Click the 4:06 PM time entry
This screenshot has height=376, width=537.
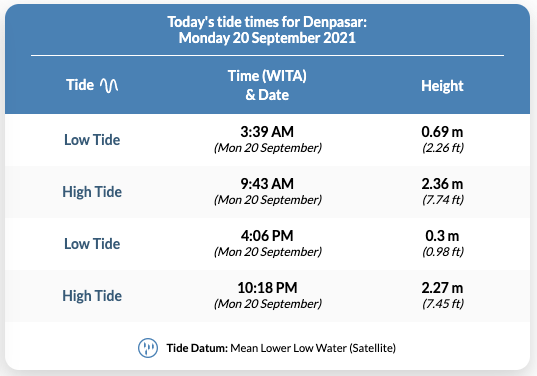[267, 236]
